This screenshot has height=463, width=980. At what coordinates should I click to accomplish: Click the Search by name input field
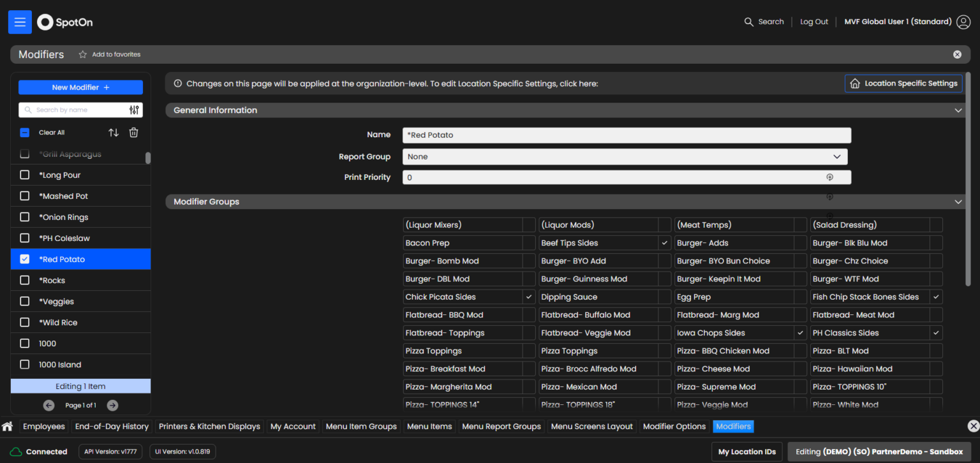click(73, 110)
